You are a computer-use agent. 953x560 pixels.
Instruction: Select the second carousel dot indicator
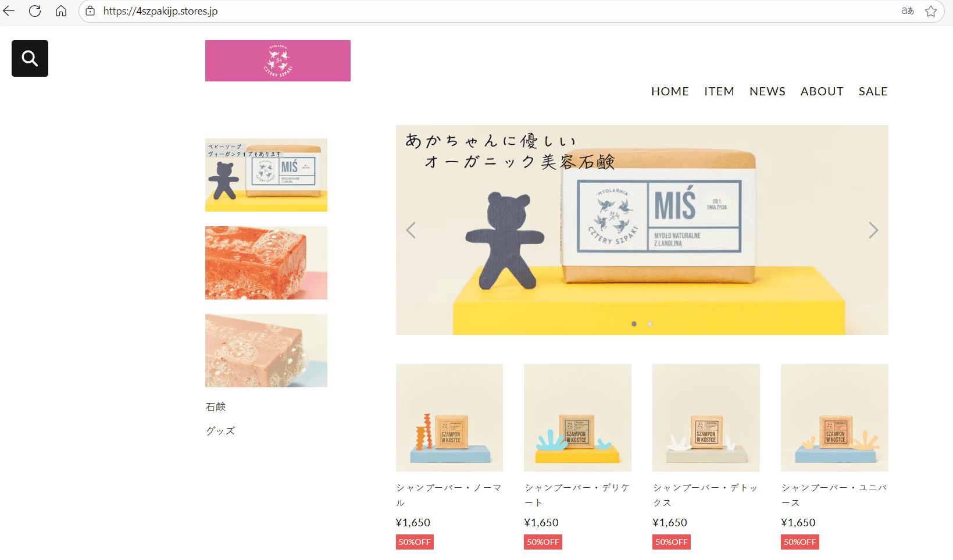tap(650, 324)
